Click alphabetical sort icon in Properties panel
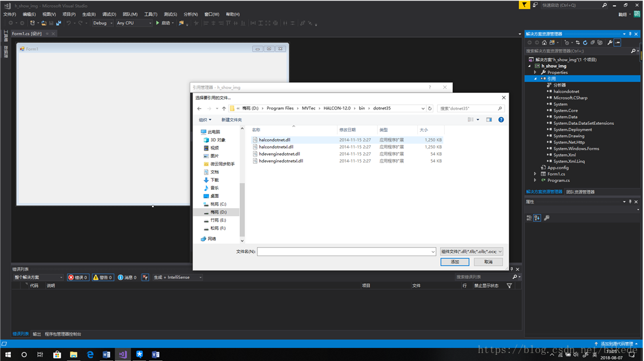644x361 pixels. 537,218
